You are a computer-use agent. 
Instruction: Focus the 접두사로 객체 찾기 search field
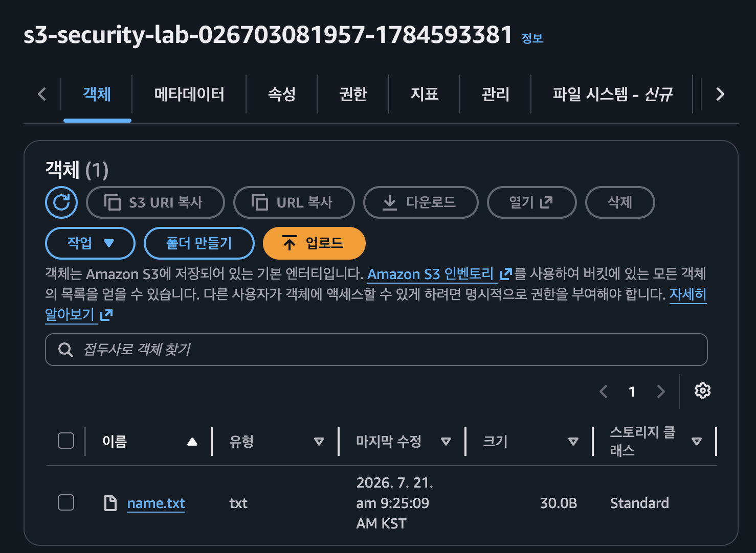[376, 350]
